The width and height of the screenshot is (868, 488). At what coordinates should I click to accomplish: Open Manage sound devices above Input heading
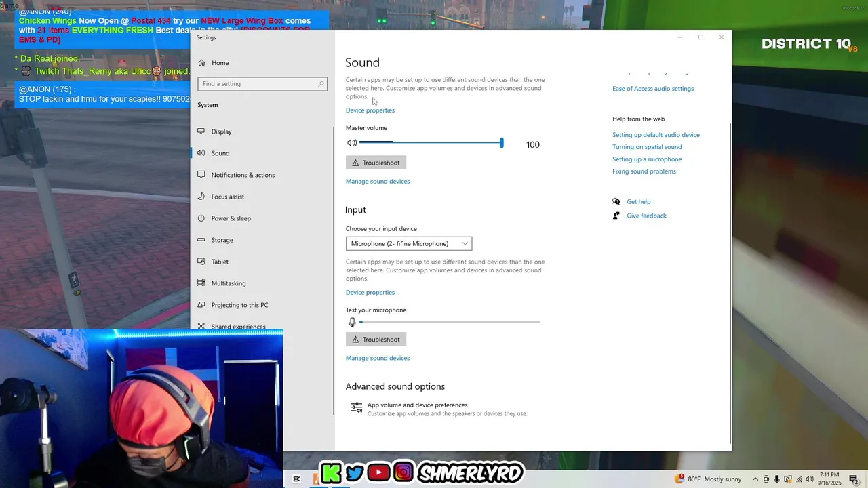(378, 182)
